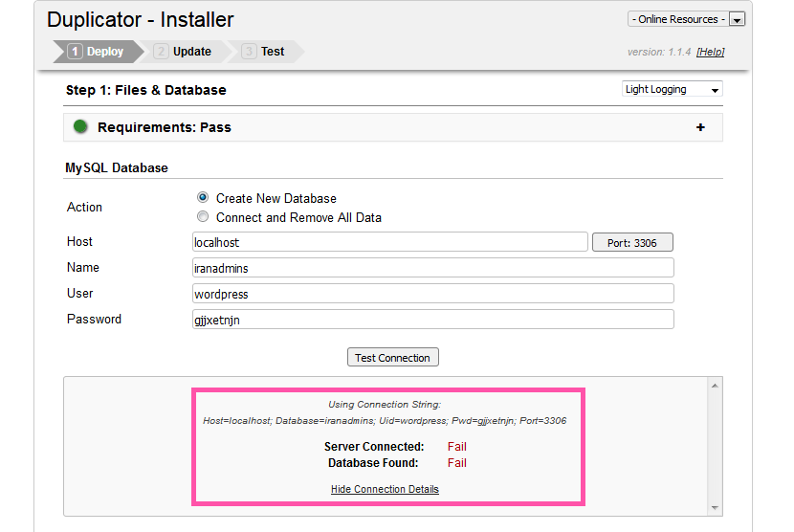The width and height of the screenshot is (794, 532).
Task: Click the Requirements: Pass heading
Action: 165,127
